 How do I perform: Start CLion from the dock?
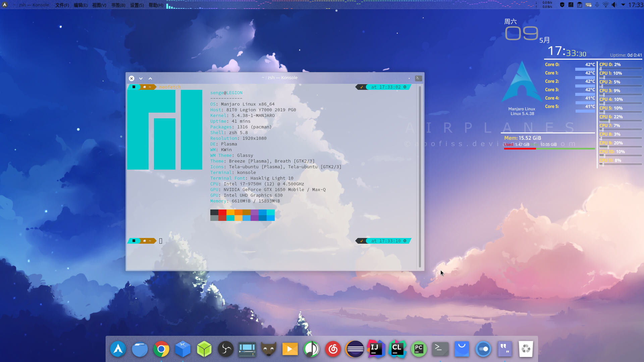[x=397, y=349]
